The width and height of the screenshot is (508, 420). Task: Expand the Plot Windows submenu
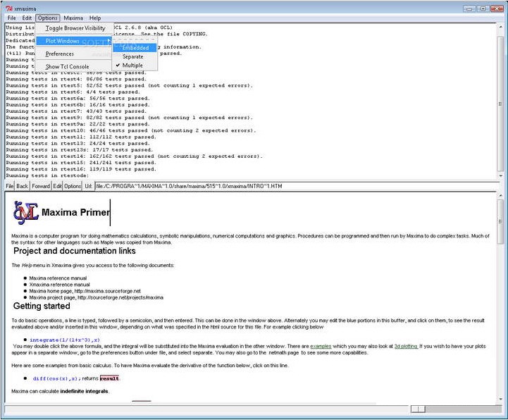[74, 41]
